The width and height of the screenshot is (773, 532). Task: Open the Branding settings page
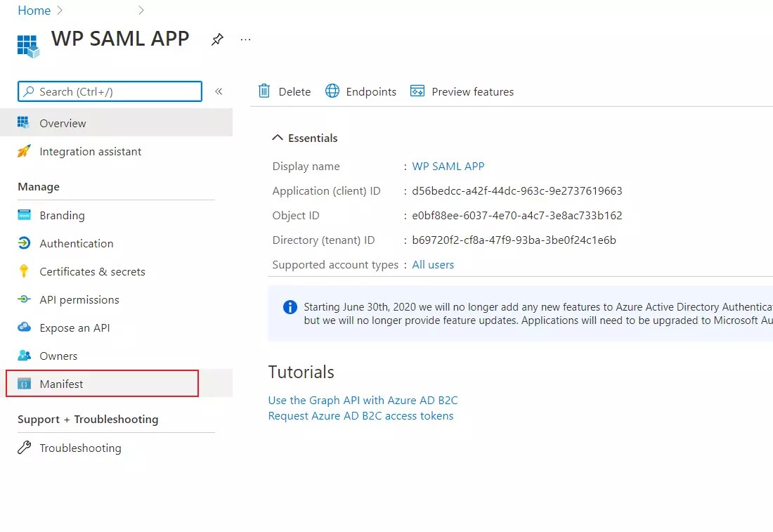click(x=60, y=215)
